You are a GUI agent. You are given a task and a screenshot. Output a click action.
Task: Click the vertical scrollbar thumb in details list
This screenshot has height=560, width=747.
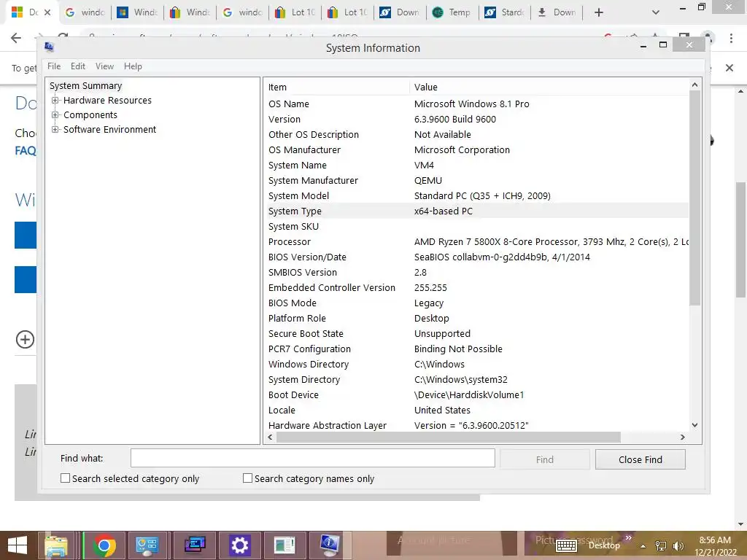coord(694,198)
